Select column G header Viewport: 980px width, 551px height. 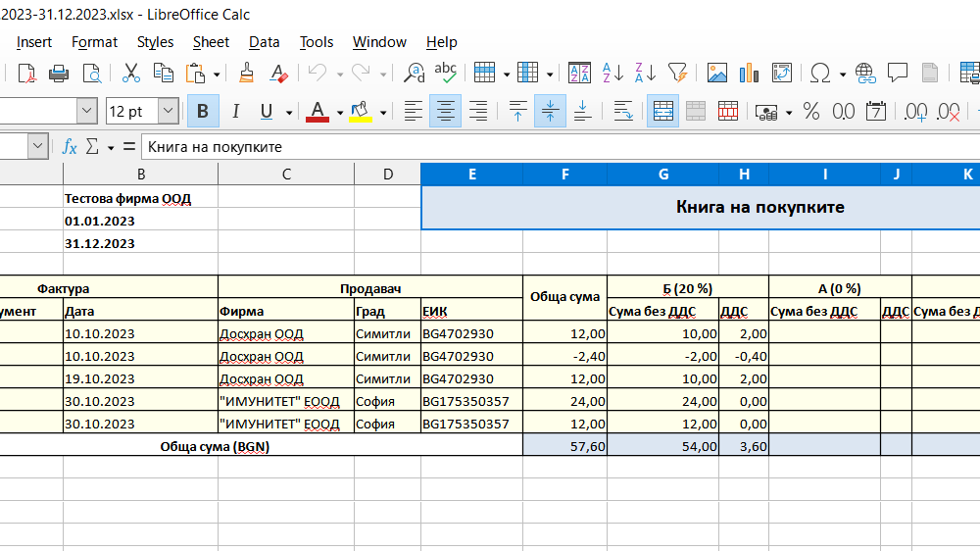(663, 174)
